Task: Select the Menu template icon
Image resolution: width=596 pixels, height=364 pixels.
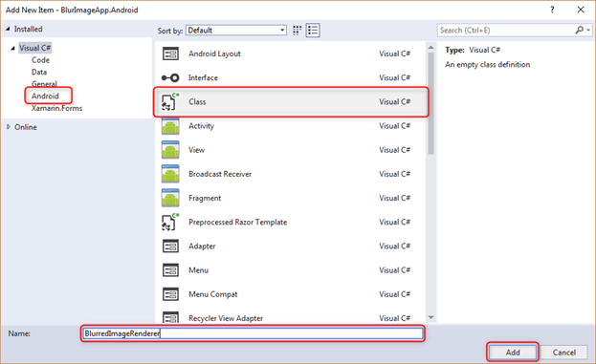Action: pos(170,270)
